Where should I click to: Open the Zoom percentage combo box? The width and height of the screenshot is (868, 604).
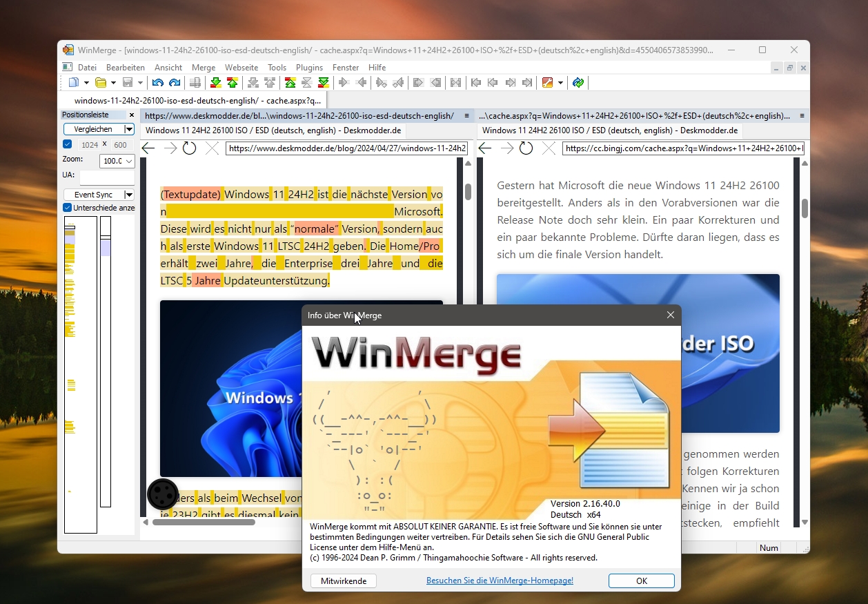117,161
